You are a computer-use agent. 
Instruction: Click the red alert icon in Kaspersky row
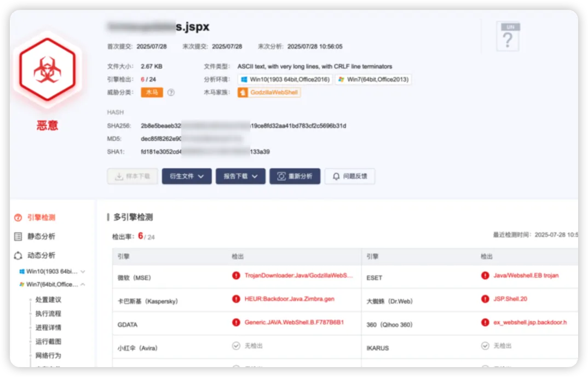[x=236, y=299]
